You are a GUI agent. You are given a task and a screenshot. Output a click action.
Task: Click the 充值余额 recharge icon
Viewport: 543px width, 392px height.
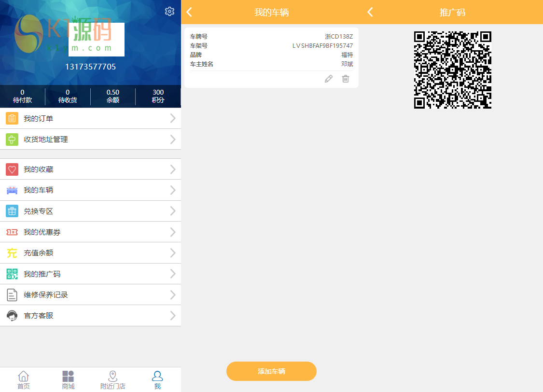[x=12, y=253]
